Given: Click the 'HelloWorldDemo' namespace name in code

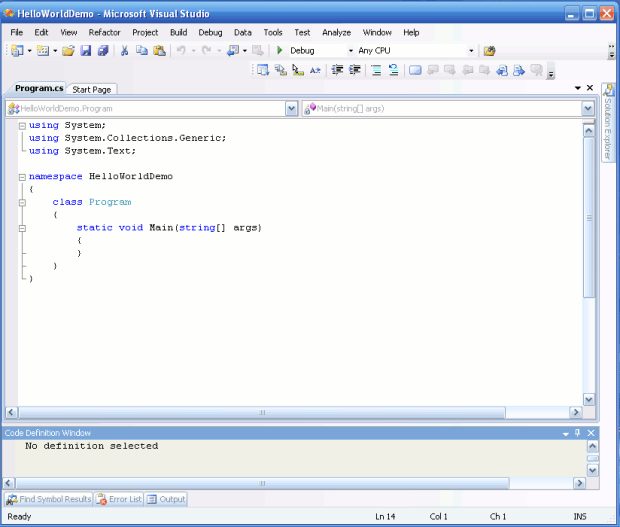Looking at the screenshot, I should 130,176.
